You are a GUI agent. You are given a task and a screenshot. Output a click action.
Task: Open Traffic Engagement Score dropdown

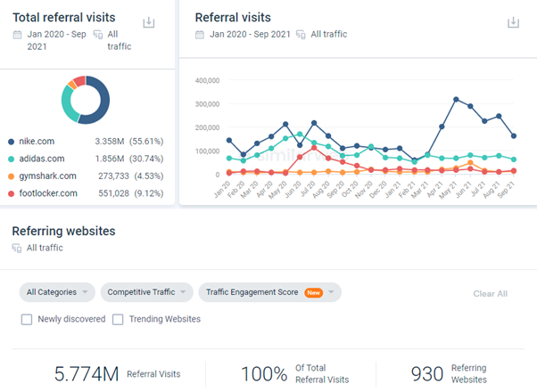coord(269,292)
